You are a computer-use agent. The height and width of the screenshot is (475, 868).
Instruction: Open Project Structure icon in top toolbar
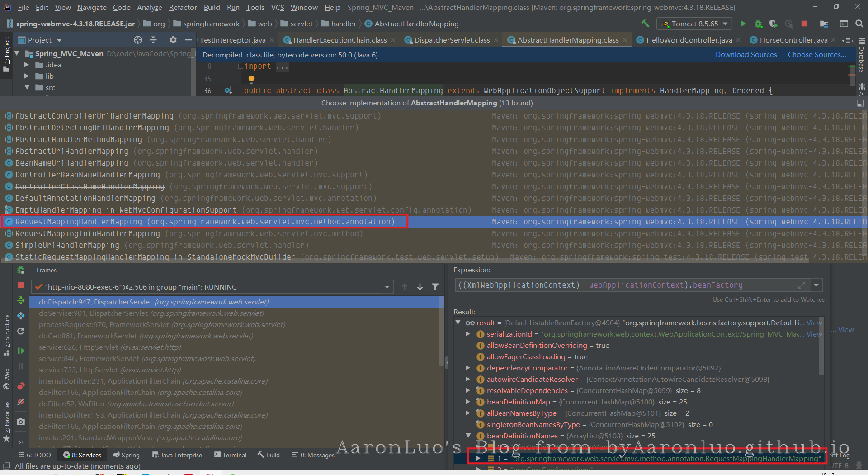[824, 24]
